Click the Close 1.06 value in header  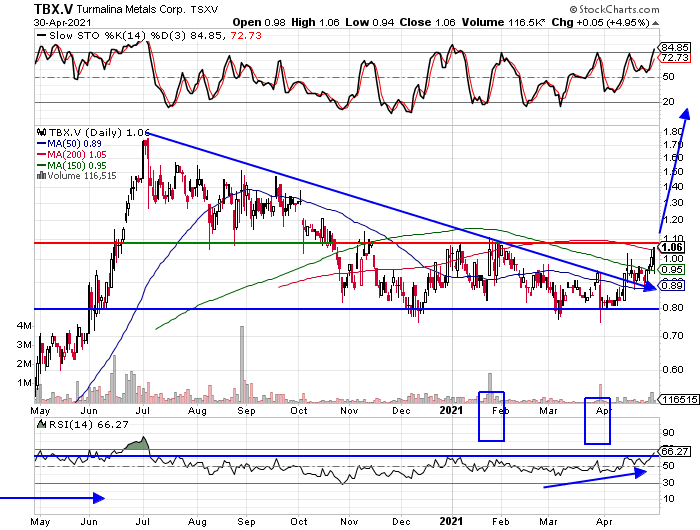click(427, 22)
